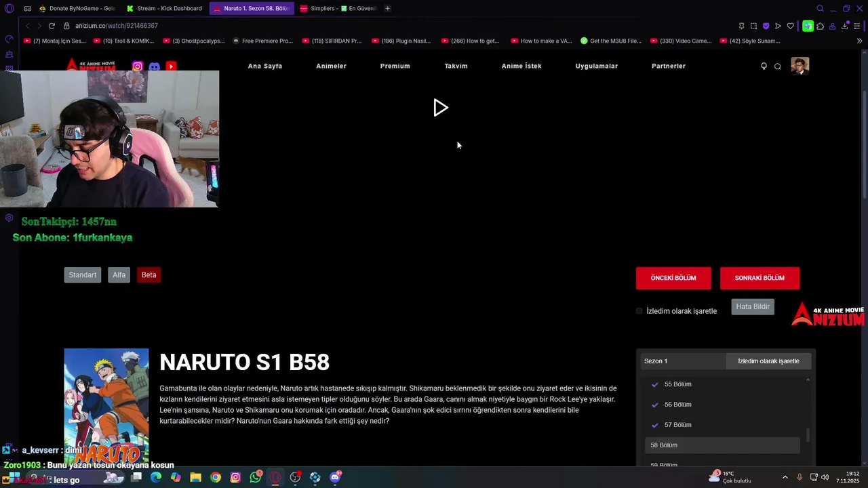The width and height of the screenshot is (868, 488).
Task: Click the pinboard pin icon
Action: pos(741,26)
